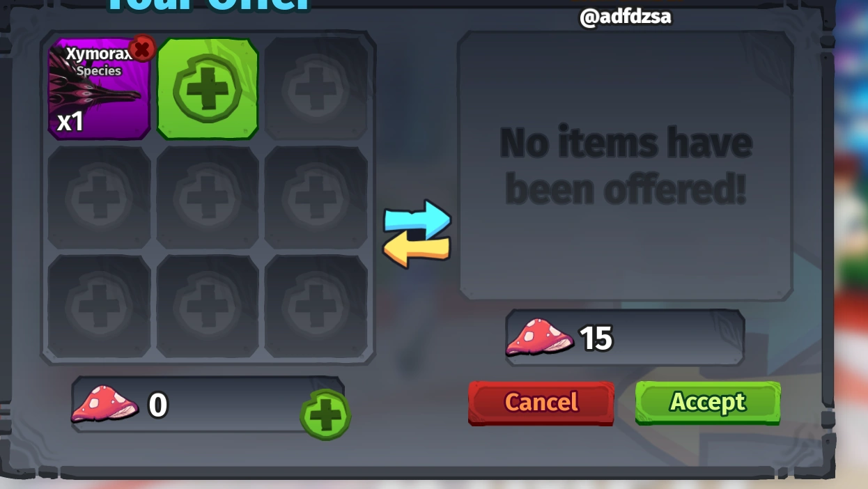Click the Cancel button
The height and width of the screenshot is (489, 868).
541,402
